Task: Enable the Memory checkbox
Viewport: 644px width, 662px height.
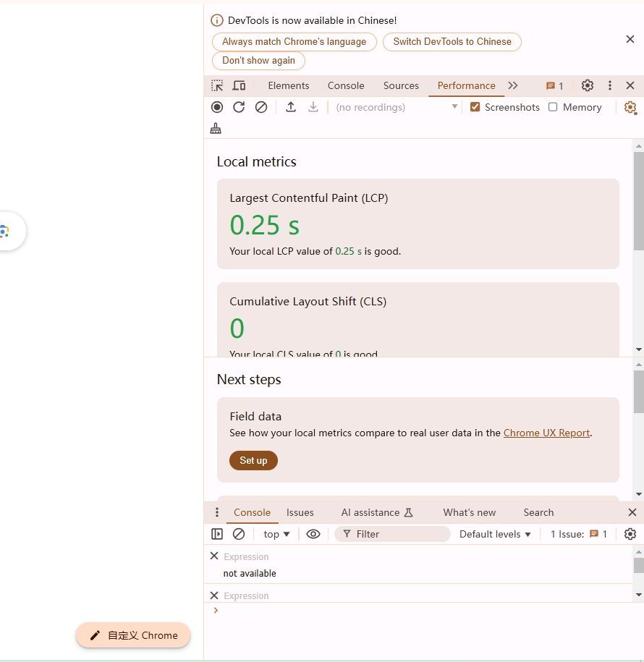Action: (553, 107)
